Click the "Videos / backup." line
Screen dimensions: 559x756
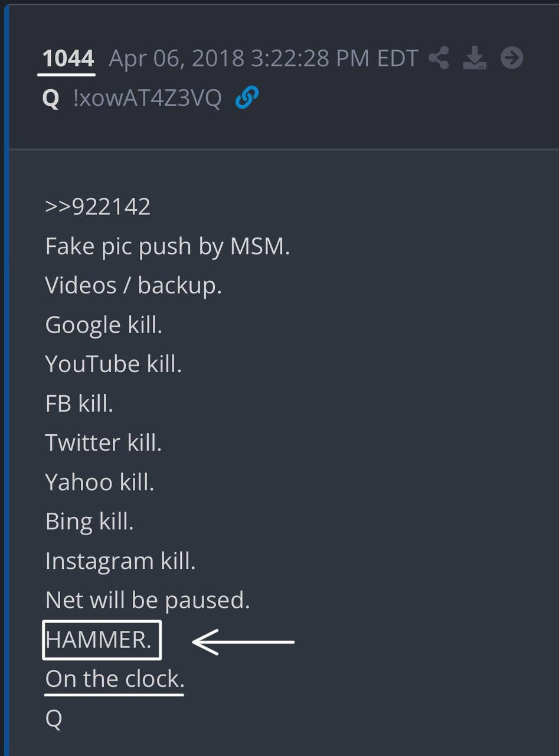pos(133,285)
